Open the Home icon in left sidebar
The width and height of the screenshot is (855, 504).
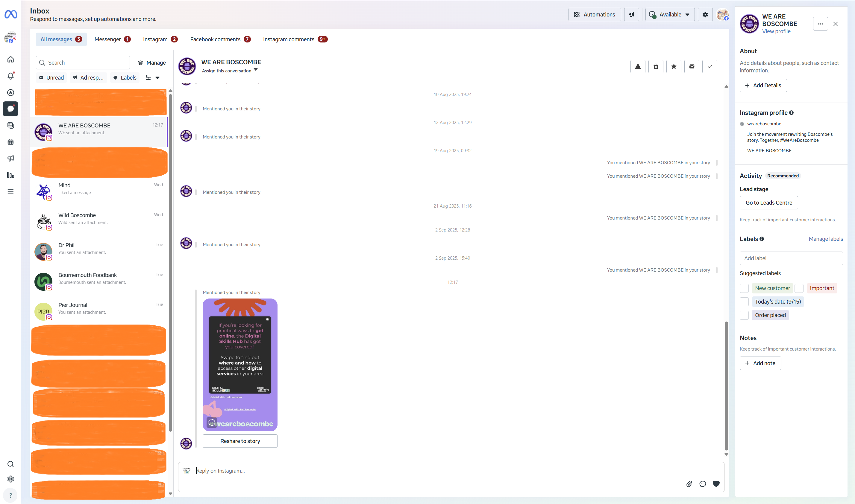[10, 60]
